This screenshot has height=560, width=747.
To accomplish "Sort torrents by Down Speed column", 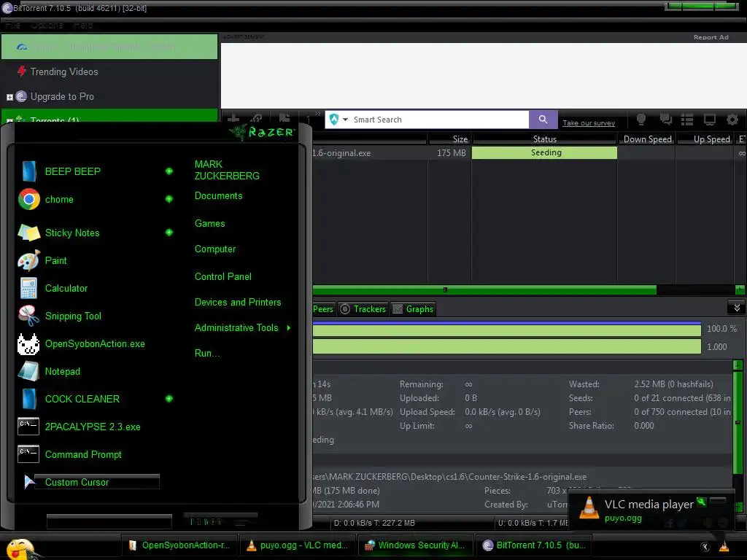I will point(648,139).
